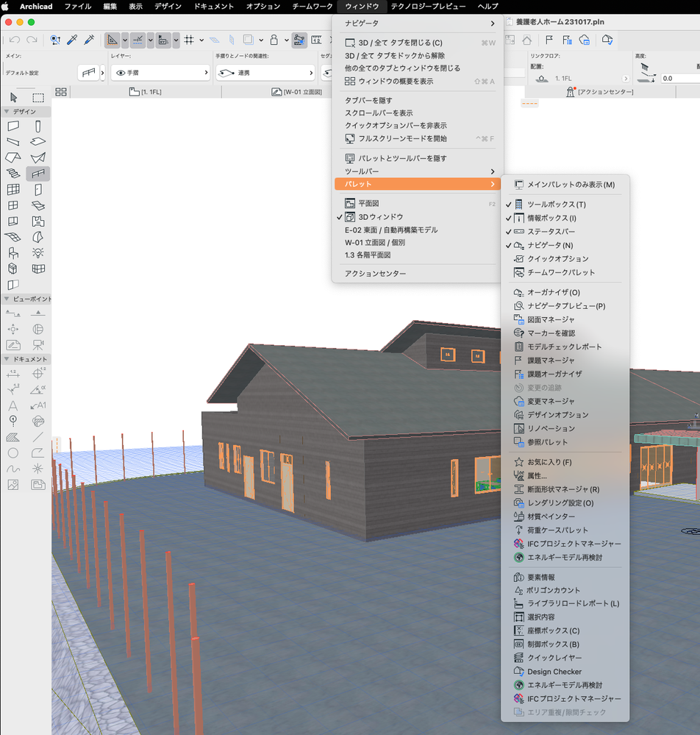This screenshot has width=700, height=735.
Task: Enable the チームワークパレット
Action: pyautogui.click(x=565, y=272)
